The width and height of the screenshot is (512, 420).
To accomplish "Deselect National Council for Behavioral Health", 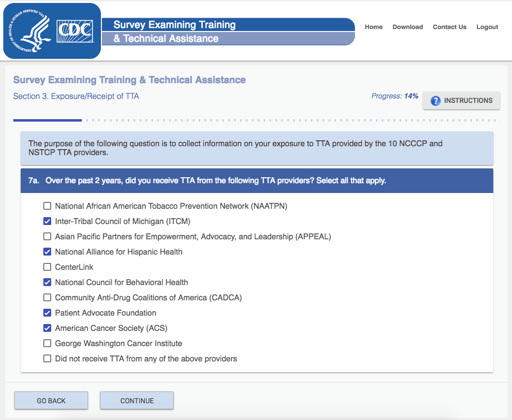I will click(x=47, y=282).
